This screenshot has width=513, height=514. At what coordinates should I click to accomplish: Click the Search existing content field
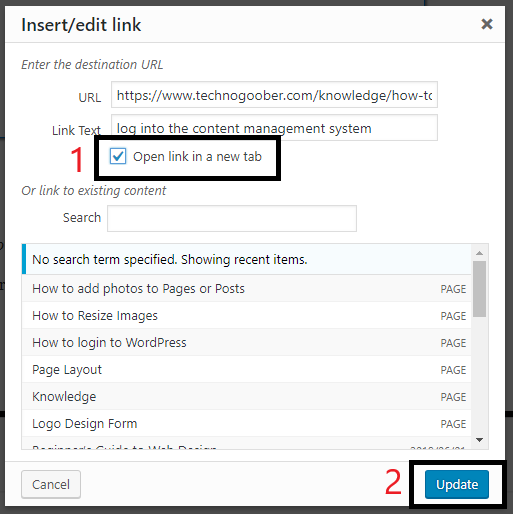tap(232, 218)
